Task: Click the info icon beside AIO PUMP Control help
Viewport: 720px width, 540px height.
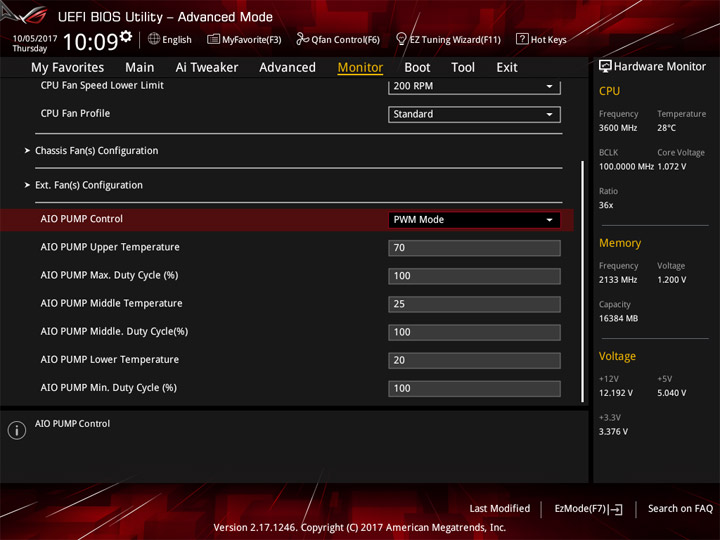Action: (17, 430)
